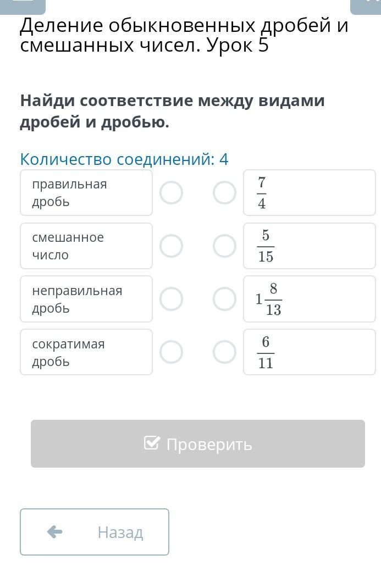Select the radio circle next to fraction 7/4

(224, 193)
